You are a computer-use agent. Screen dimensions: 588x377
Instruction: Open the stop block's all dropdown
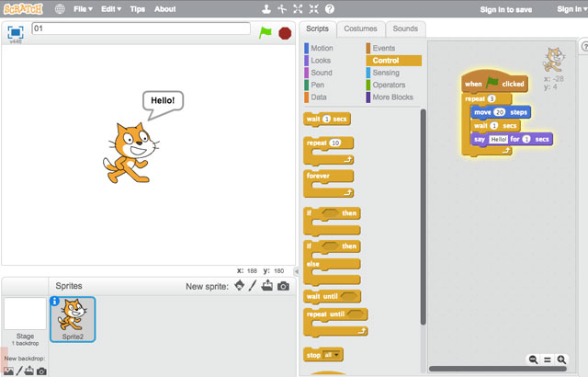[x=332, y=355]
